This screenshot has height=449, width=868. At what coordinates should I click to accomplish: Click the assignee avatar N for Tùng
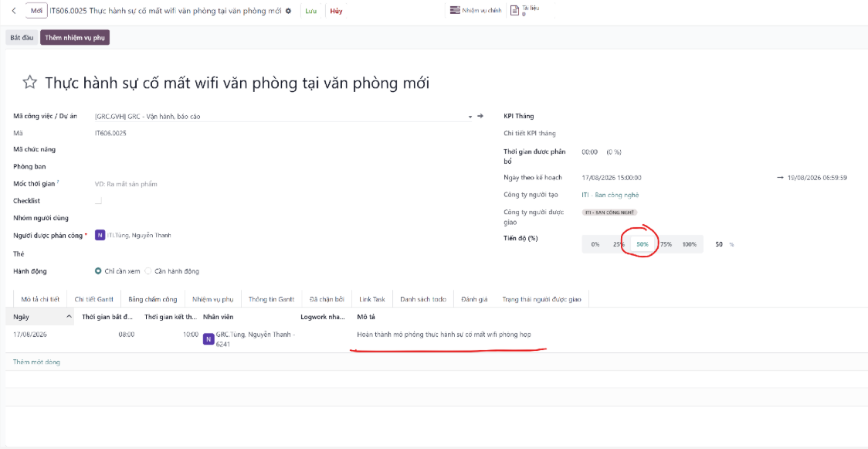[100, 235]
